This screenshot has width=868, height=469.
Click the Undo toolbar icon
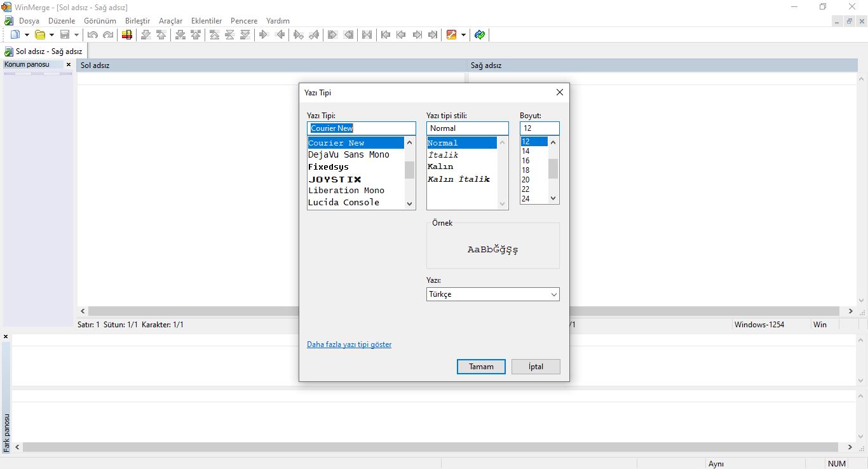(93, 35)
